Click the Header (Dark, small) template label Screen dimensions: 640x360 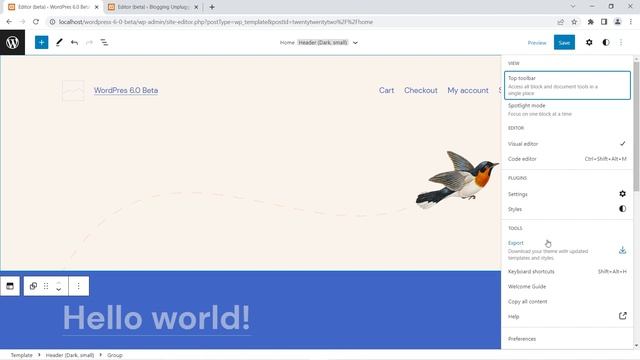(322, 42)
